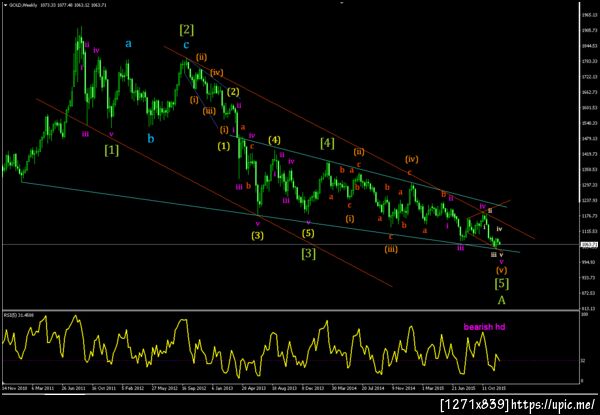This screenshot has height=415, width=600.
Task: Click the blue 'c' wave label
Action: 186,45
